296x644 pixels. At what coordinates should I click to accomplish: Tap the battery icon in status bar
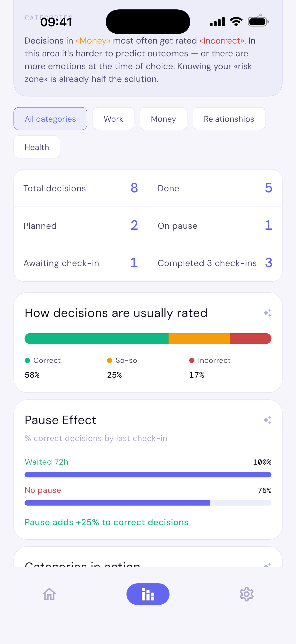[x=258, y=22]
